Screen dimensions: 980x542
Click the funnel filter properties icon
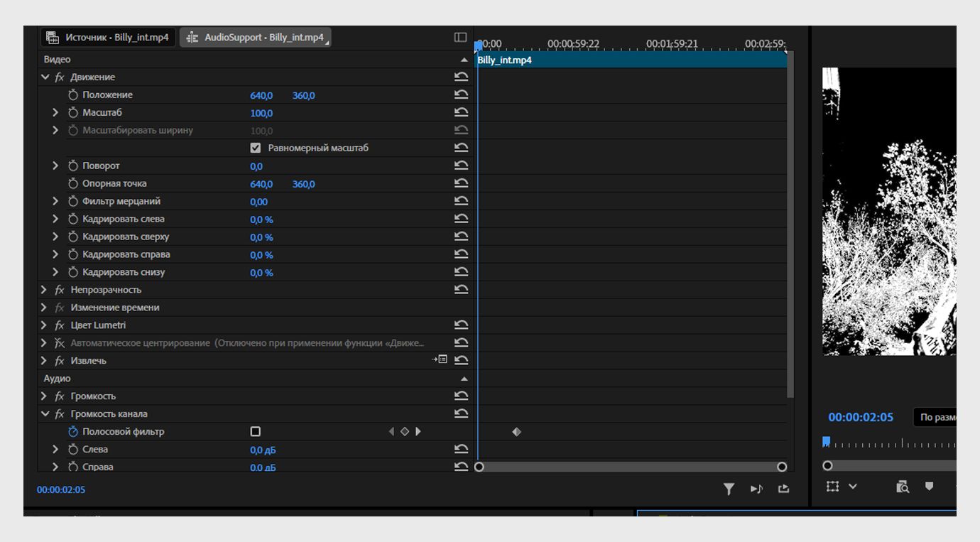(x=729, y=489)
